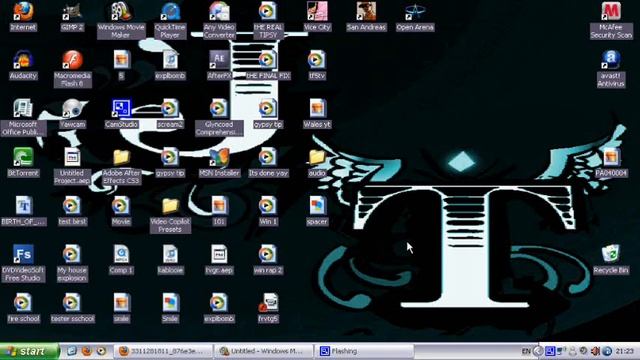Open the Start menu
Viewport: 640px width, 360px height.
(29, 351)
